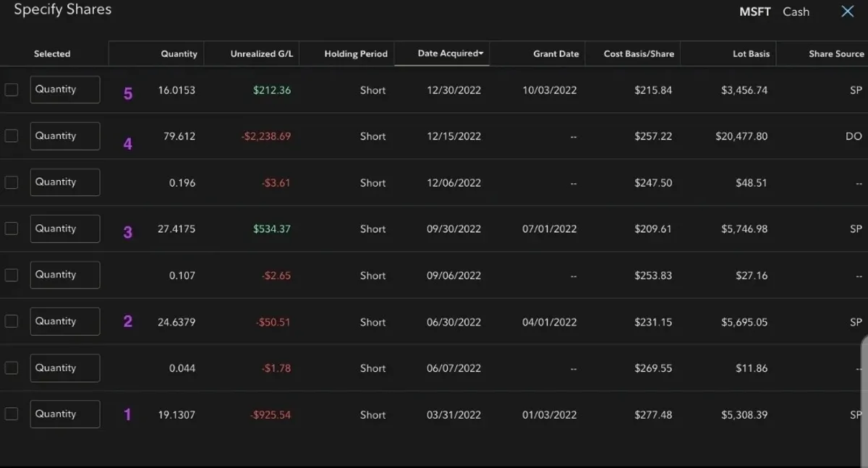Click the Cost Basis/Share column header

point(639,54)
